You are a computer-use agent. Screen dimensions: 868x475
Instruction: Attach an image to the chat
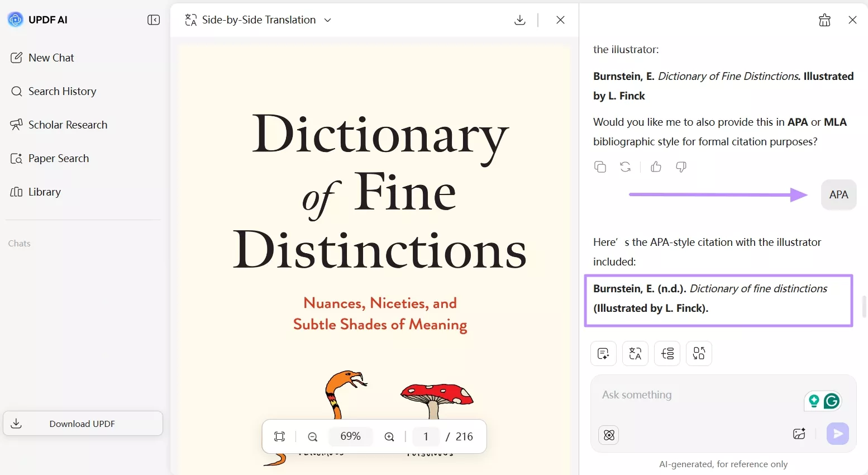click(799, 434)
